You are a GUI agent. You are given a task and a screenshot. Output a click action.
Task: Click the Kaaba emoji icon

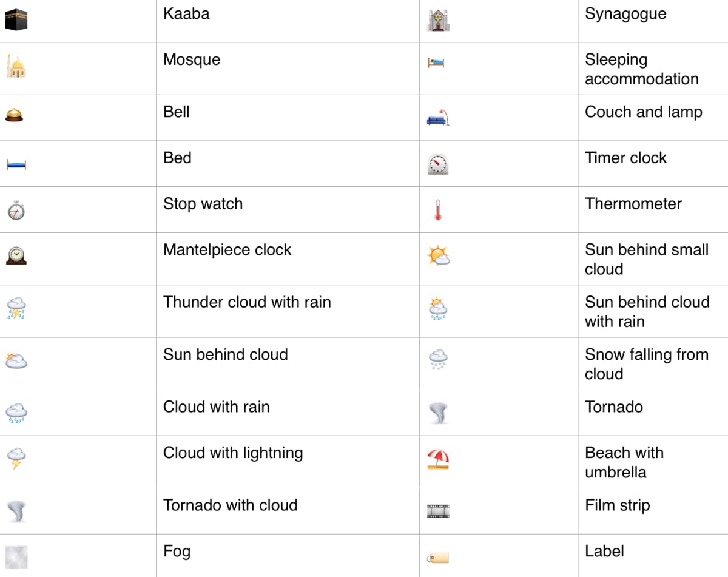tap(16, 20)
